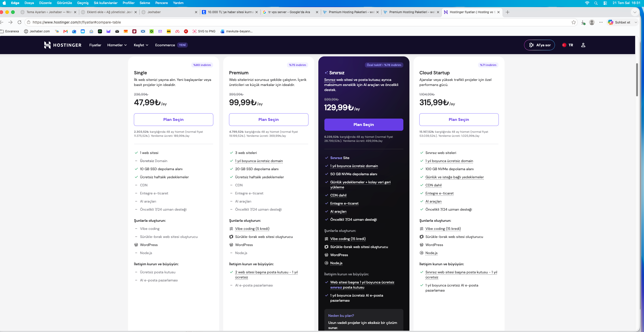Click Sınırsız plan's 'CDN dahil' link

click(x=338, y=195)
